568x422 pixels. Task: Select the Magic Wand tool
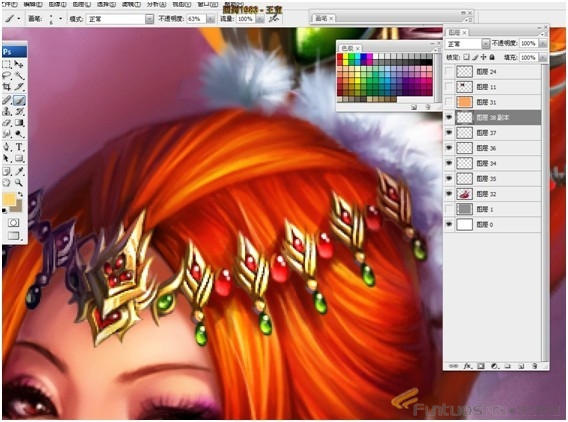19,76
